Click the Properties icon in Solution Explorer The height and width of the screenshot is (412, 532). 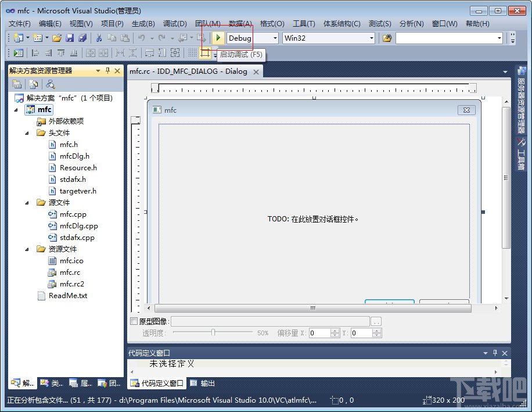pos(17,84)
